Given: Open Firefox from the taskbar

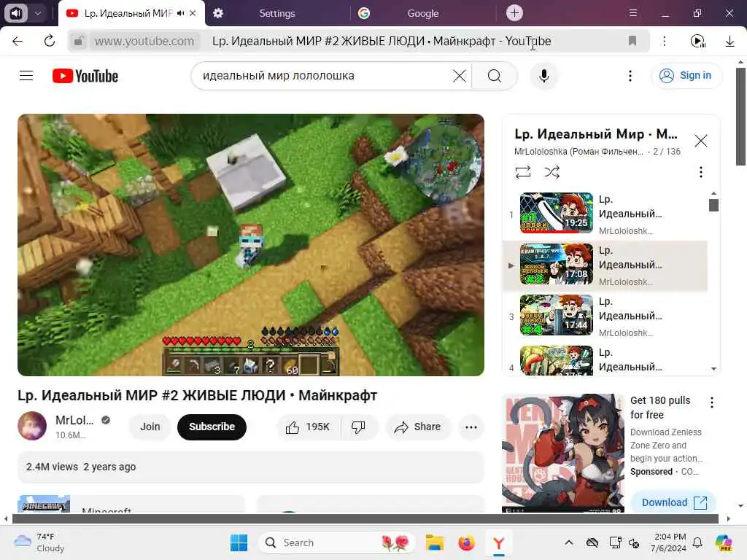Looking at the screenshot, I should [466, 542].
